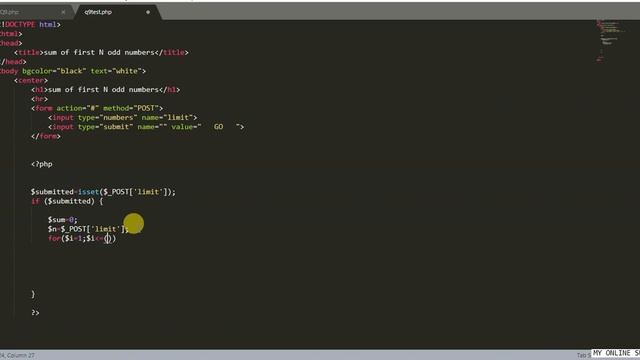Viewport: 640px width, 360px height.
Task: Click the opening center tag
Action: [31, 80]
